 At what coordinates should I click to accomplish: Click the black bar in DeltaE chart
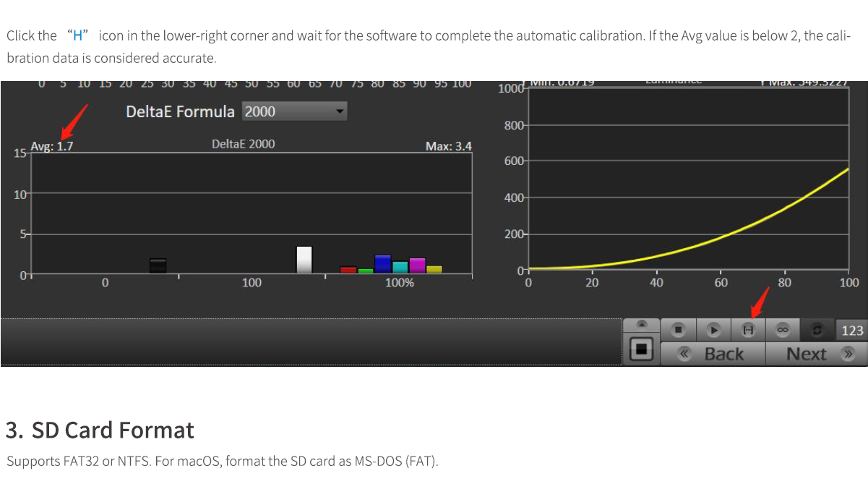[158, 266]
